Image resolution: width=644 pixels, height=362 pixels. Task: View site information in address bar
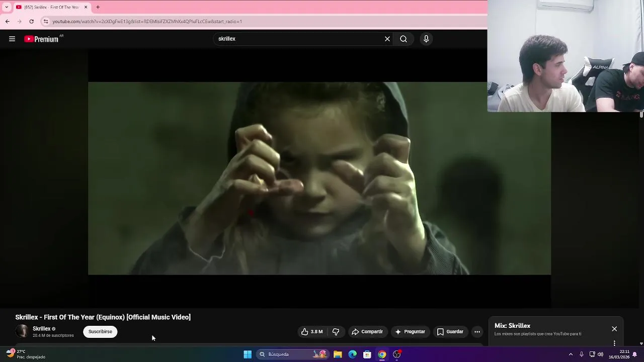(x=46, y=22)
